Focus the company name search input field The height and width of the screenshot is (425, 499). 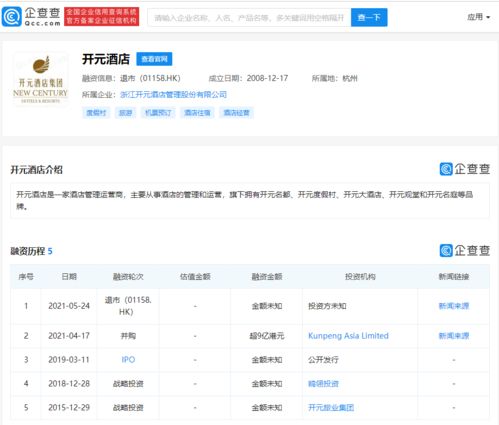coord(249,17)
